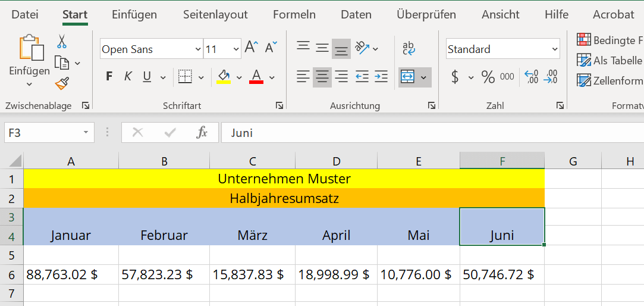Open underline style dropdown arrow
The height and width of the screenshot is (306, 644).
click(x=163, y=77)
